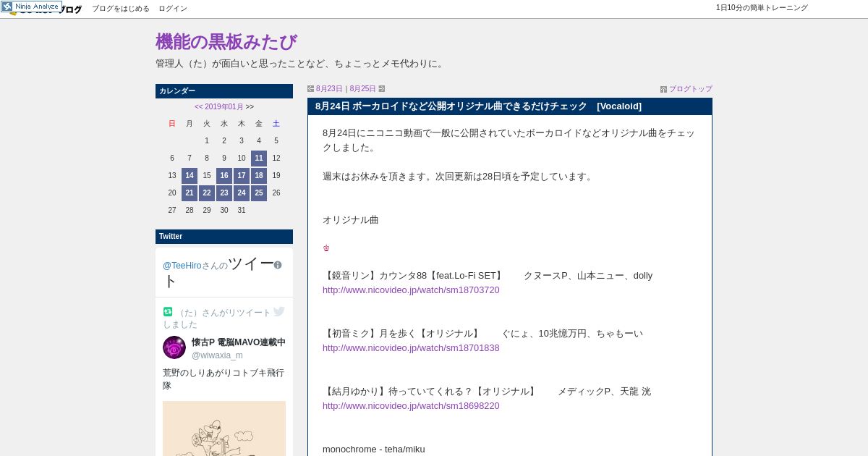The width and height of the screenshot is (868, 456).
Task: Go to previous month with << arrows
Action: click(x=199, y=106)
